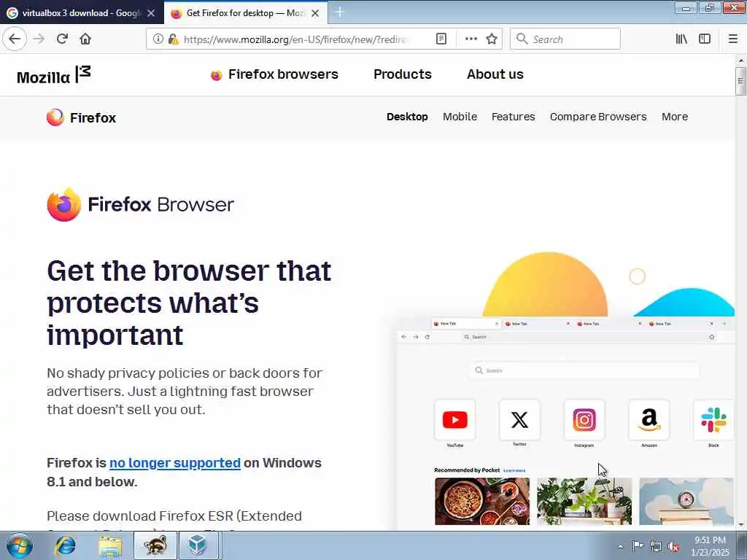The height and width of the screenshot is (560, 747).
Task: Show the sidebars panel icon
Action: [705, 39]
